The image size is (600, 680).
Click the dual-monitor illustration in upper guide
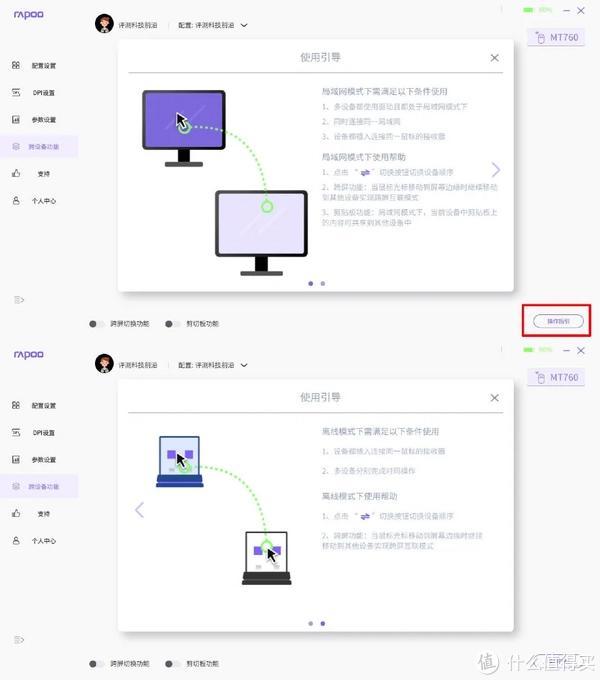point(225,183)
